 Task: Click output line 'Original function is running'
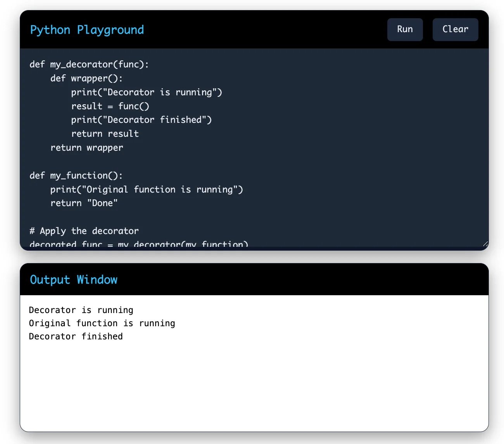(102, 323)
